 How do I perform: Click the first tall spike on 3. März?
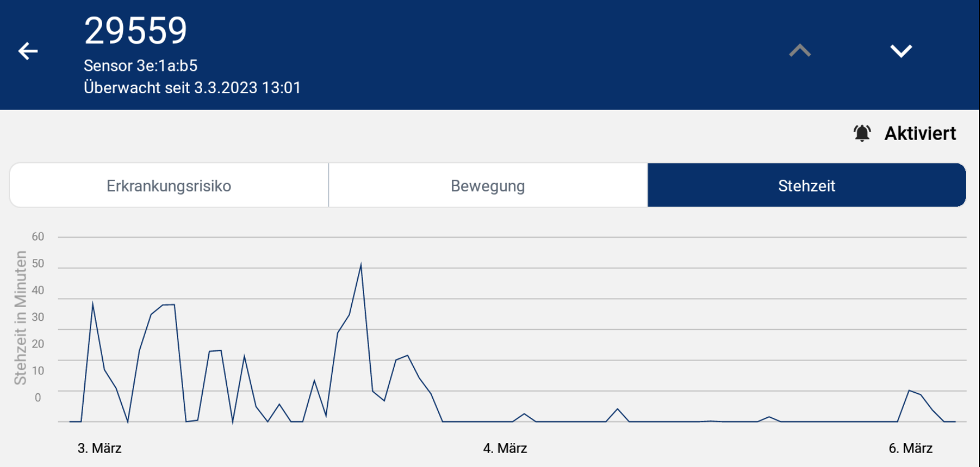click(x=93, y=304)
